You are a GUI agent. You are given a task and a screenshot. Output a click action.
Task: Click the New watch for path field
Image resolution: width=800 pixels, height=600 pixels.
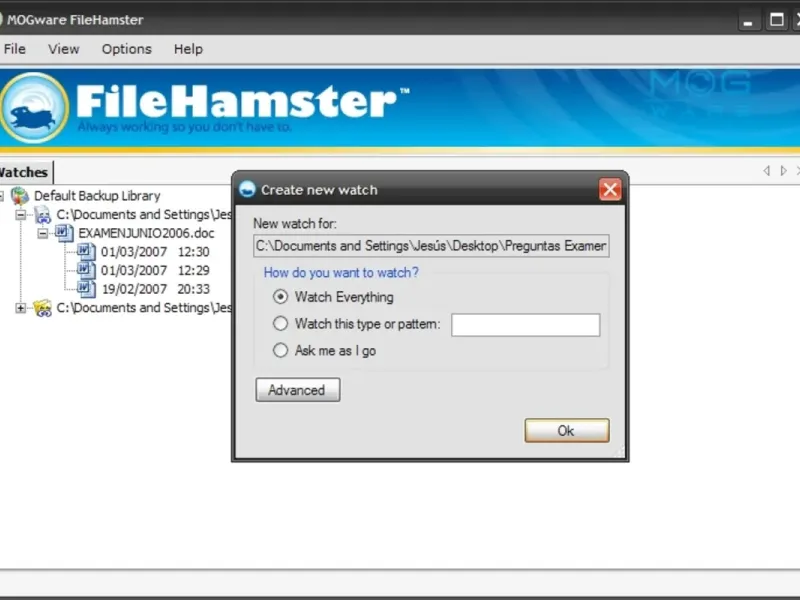click(x=431, y=246)
